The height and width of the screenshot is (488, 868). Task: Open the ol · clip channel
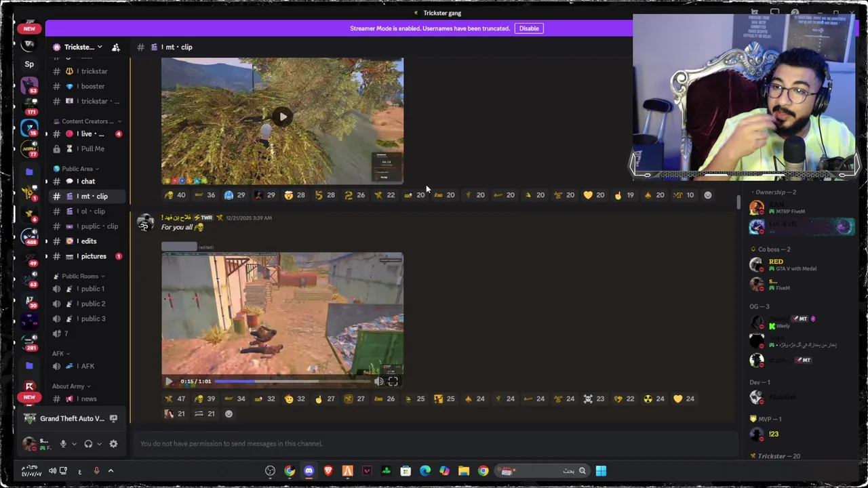88,211
